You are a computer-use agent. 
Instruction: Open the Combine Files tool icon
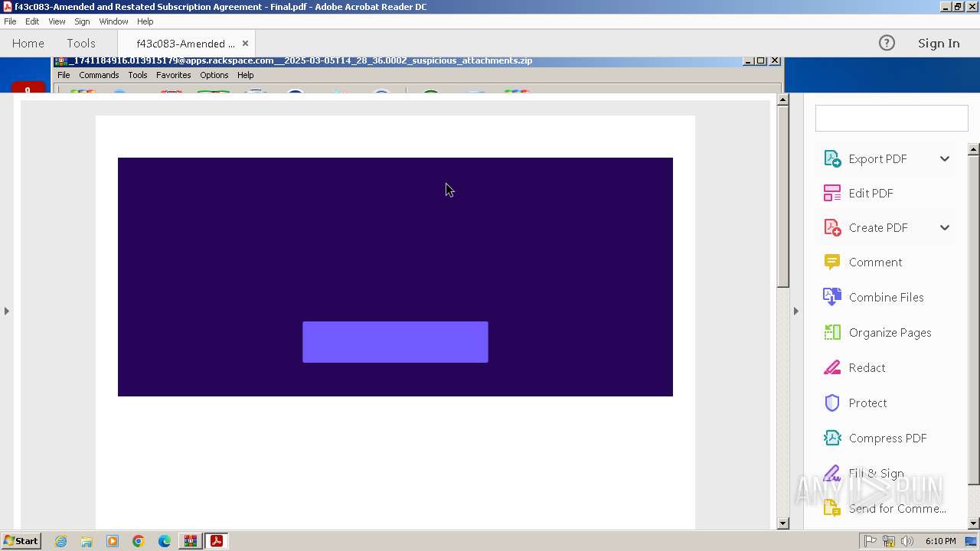[x=832, y=297]
